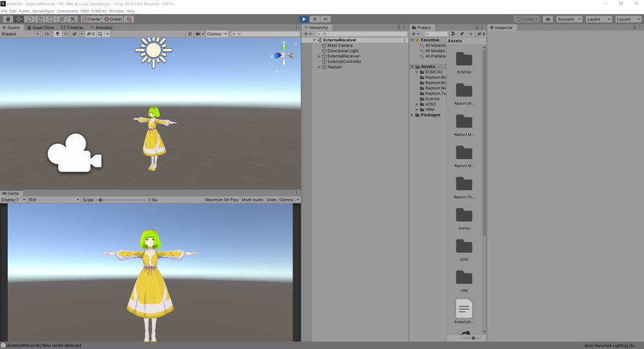This screenshot has height=349, width=644.
Task: Select the Move tool
Action: [19, 19]
